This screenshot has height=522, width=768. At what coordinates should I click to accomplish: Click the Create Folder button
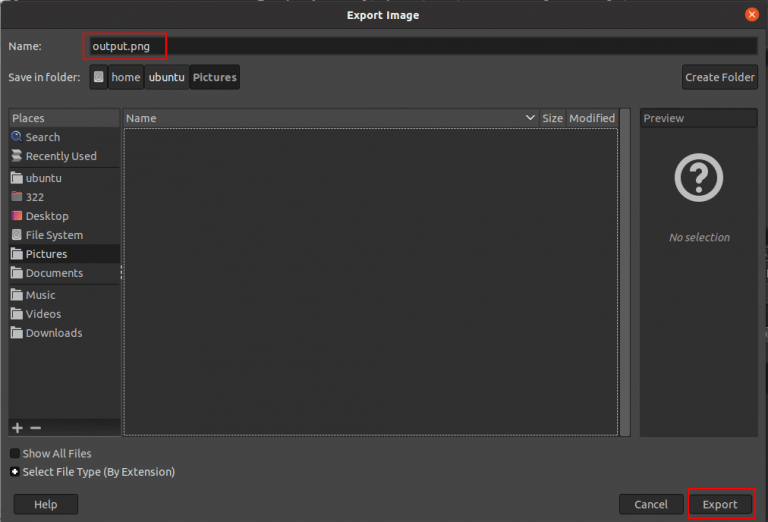click(x=720, y=77)
